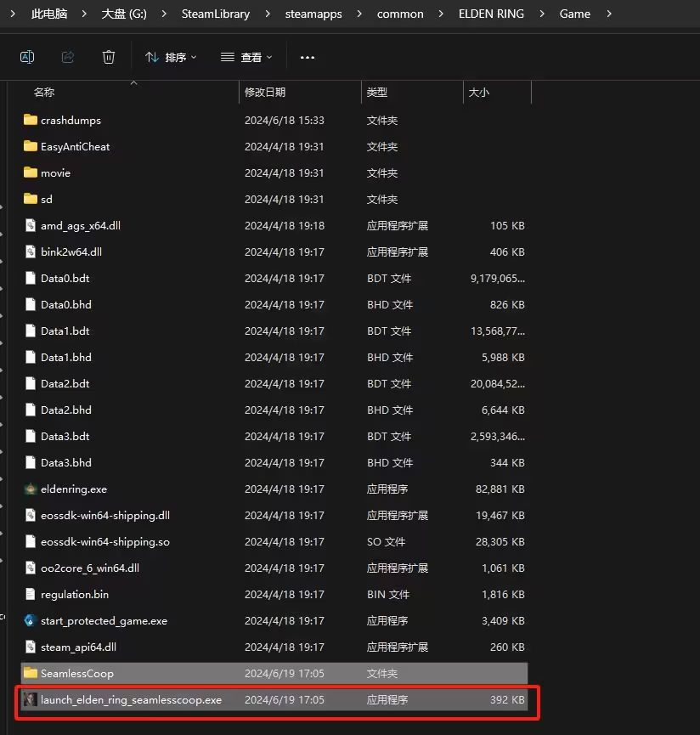Go to 此电脑 in the address bar
700x735 pixels.
click(x=49, y=14)
